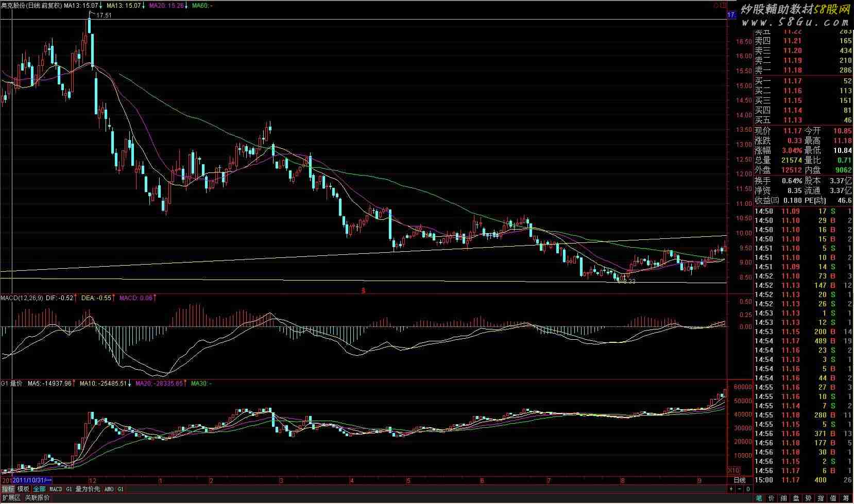
Task: Click the red S marker below chart
Action: (363, 290)
